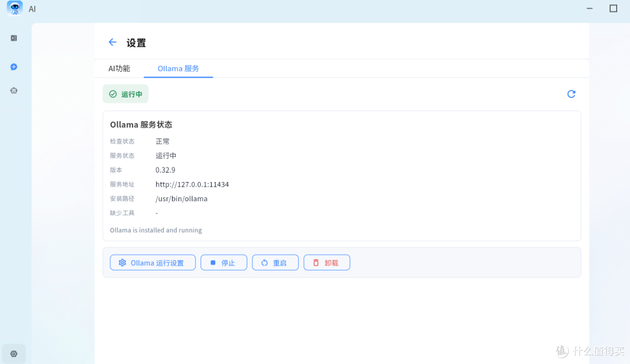Maximize the AI window
The width and height of the screenshot is (630, 364).
(613, 8)
